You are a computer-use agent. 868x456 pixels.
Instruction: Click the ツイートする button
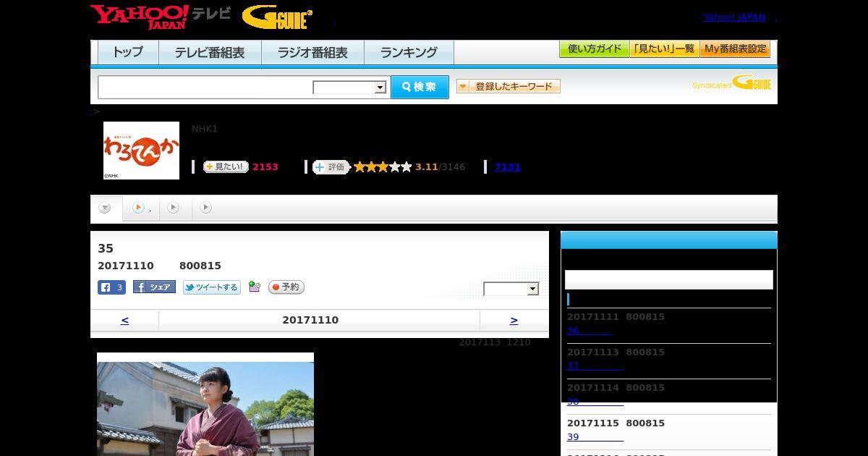pyautogui.click(x=212, y=287)
